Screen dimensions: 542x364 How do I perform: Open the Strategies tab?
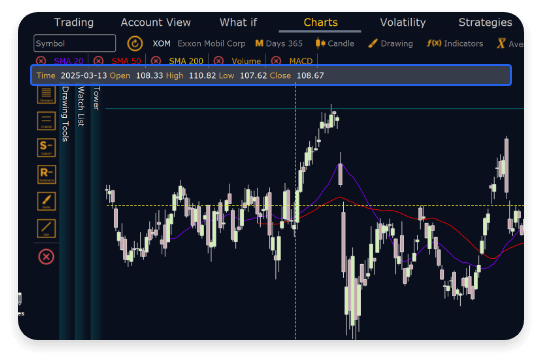[485, 22]
